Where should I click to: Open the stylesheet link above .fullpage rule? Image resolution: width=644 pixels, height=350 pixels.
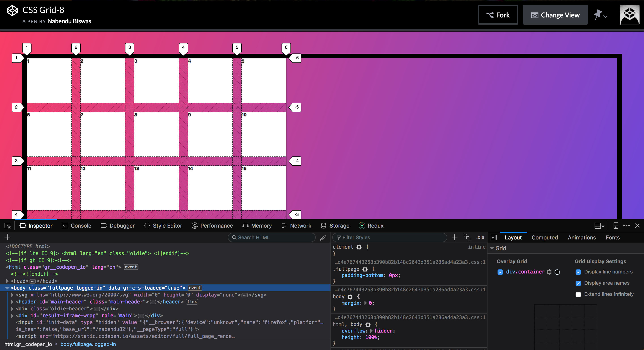pyautogui.click(x=410, y=262)
